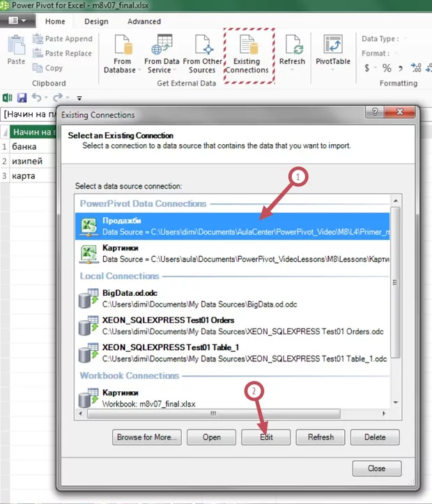Click the From Other Sources icon
Image resolution: width=432 pixels, height=504 pixels.
(x=202, y=56)
